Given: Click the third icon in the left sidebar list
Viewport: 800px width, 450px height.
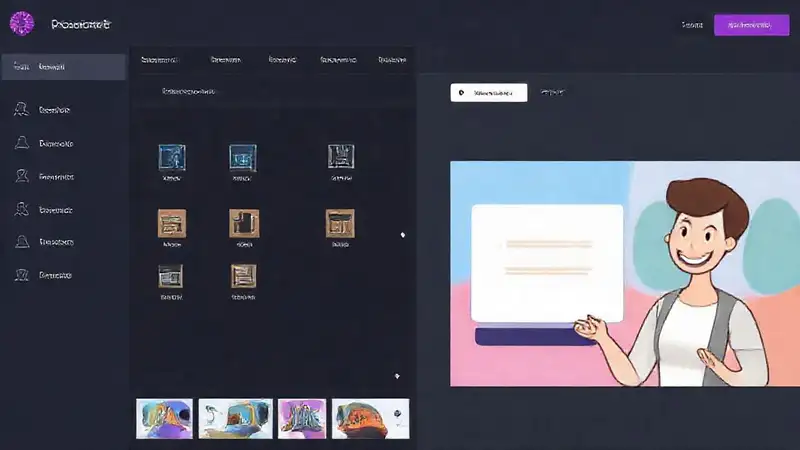Looking at the screenshot, I should coord(22,176).
